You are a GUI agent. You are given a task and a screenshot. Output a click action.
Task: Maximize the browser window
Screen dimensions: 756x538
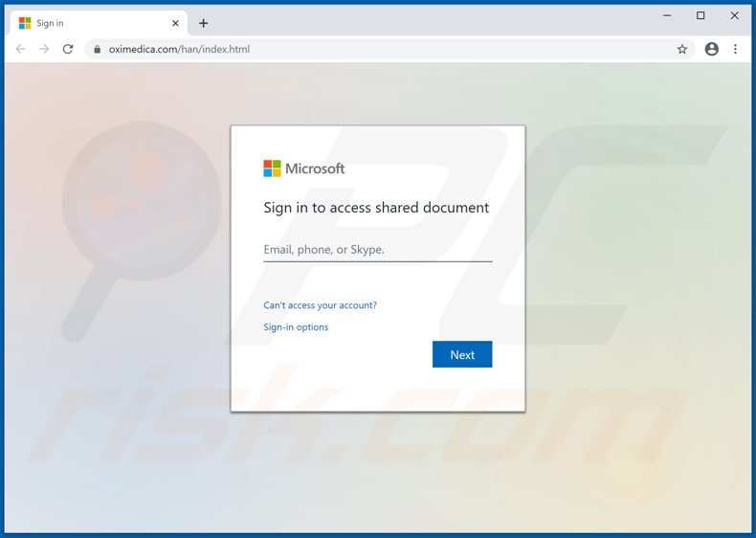[x=700, y=15]
